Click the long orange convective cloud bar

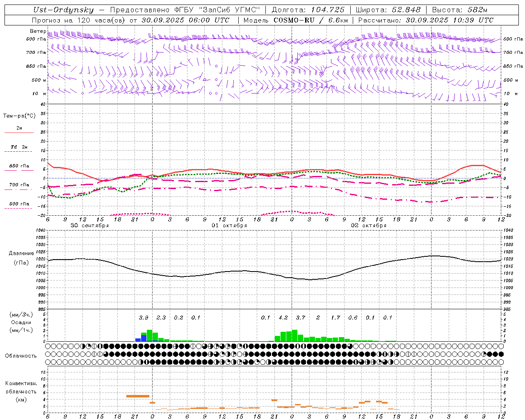[x=138, y=396]
